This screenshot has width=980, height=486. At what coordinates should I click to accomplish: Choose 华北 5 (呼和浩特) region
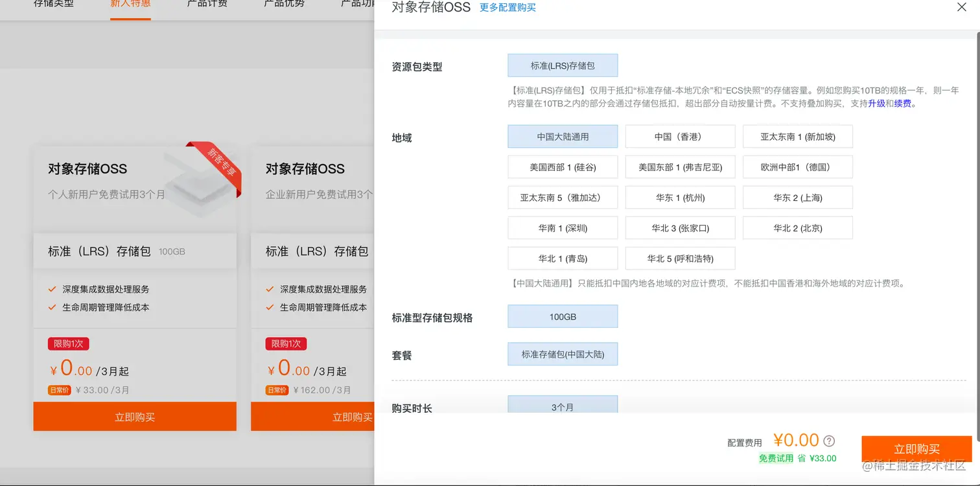point(680,259)
